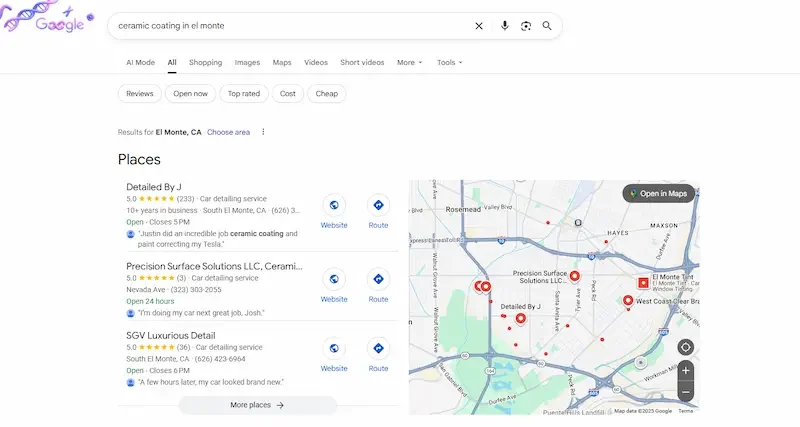Expand the More dropdown menu
800x427 pixels.
pyautogui.click(x=409, y=62)
